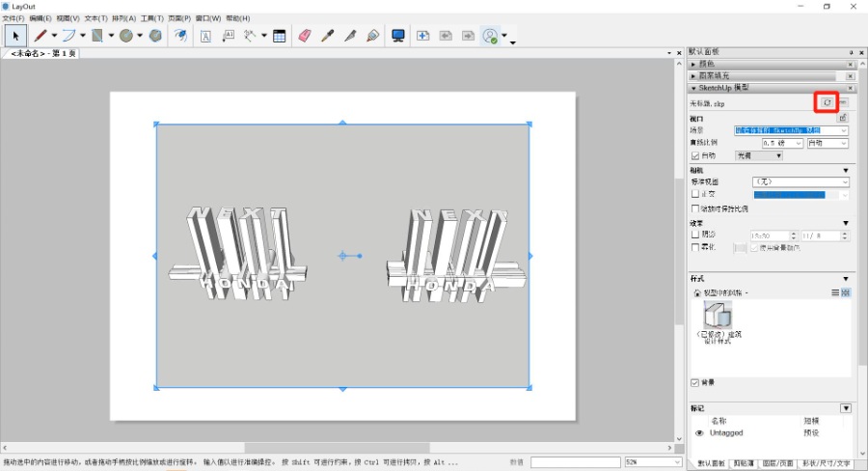Image resolution: width=868 pixels, height=471 pixels.
Task: Collapse the 效果 effects section
Action: (845, 223)
